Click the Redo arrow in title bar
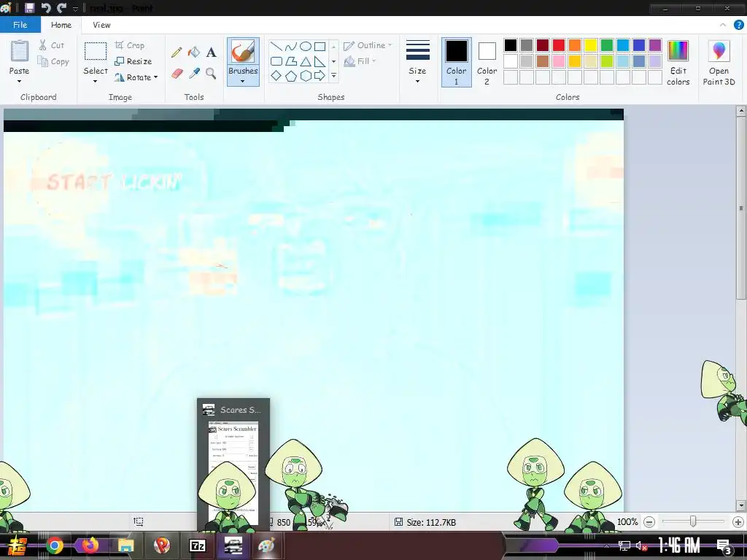This screenshot has height=560, width=747. [61, 8]
